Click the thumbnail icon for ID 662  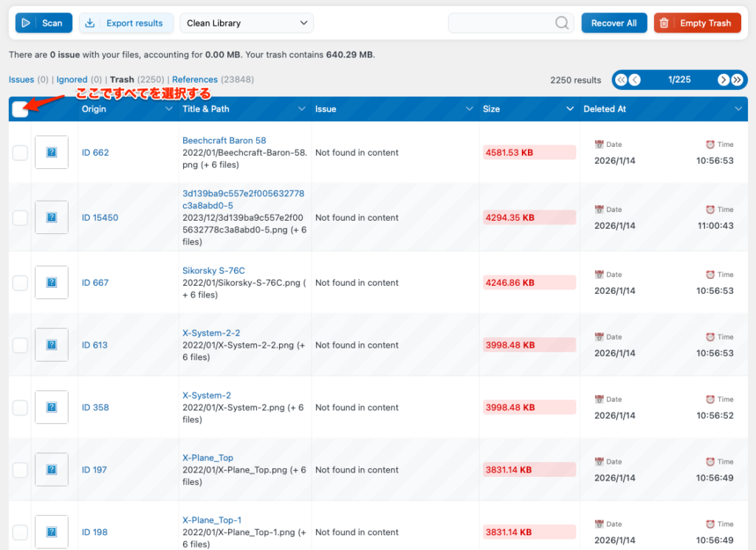click(52, 153)
